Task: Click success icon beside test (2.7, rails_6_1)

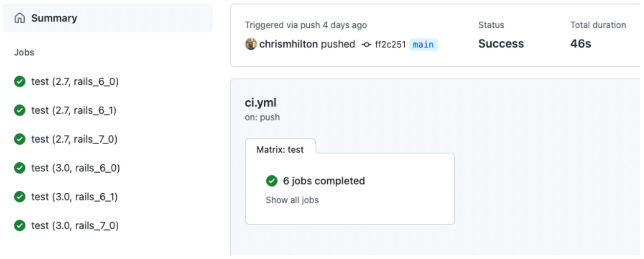Action: [19, 111]
